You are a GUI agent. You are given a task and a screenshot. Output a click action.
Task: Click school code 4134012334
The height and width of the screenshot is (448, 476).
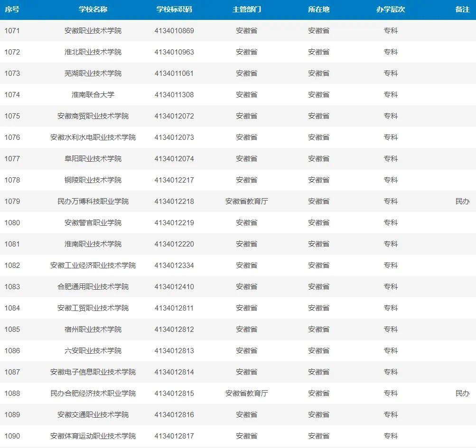coord(174,265)
